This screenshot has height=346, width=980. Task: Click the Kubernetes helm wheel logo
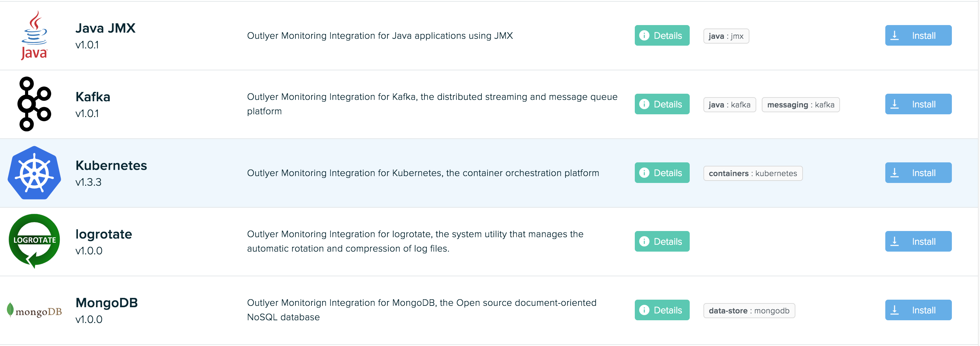(34, 173)
